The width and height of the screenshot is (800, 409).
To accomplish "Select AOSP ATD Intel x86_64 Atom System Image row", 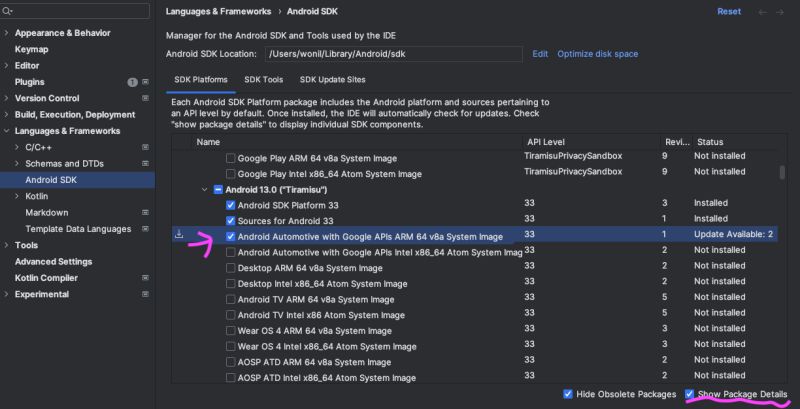I will pos(474,378).
